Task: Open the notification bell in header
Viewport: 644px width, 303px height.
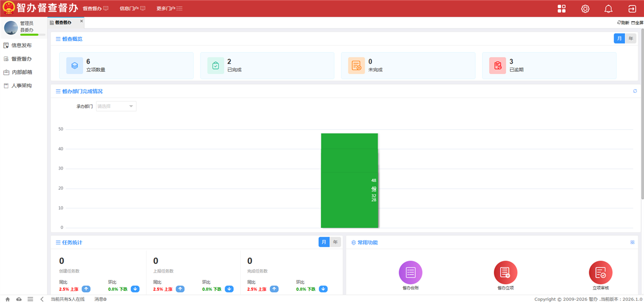Action: pyautogui.click(x=608, y=9)
